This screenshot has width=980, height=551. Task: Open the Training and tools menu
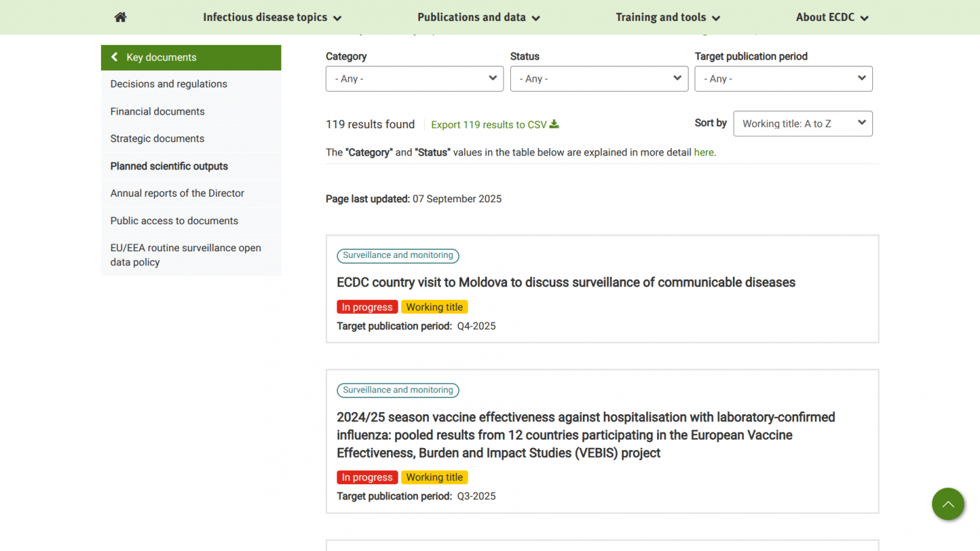667,18
